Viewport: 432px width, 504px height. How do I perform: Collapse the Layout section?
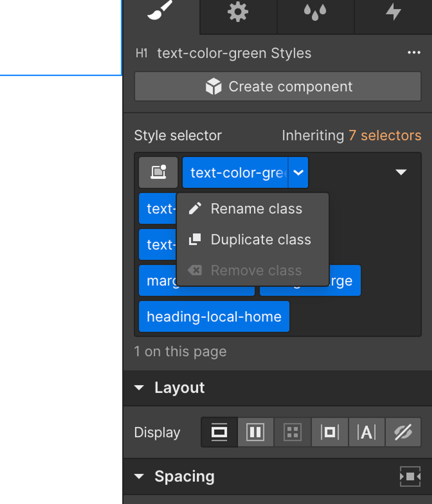139,387
